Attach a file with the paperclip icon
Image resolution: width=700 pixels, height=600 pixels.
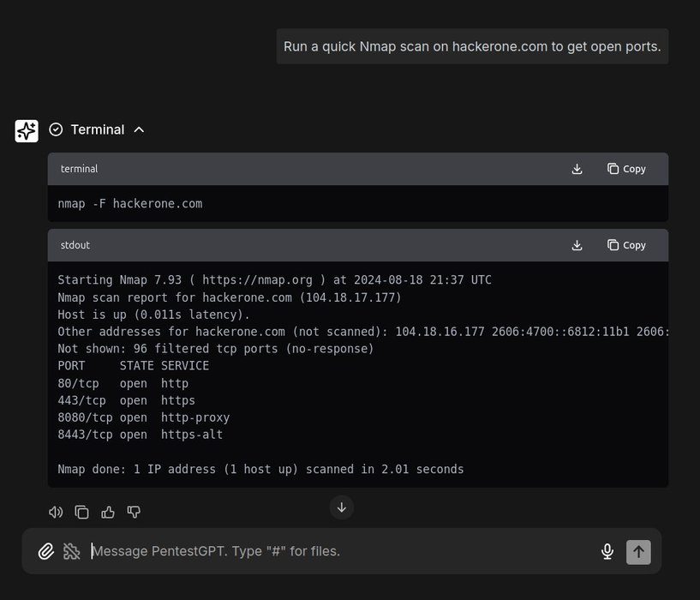coord(46,551)
